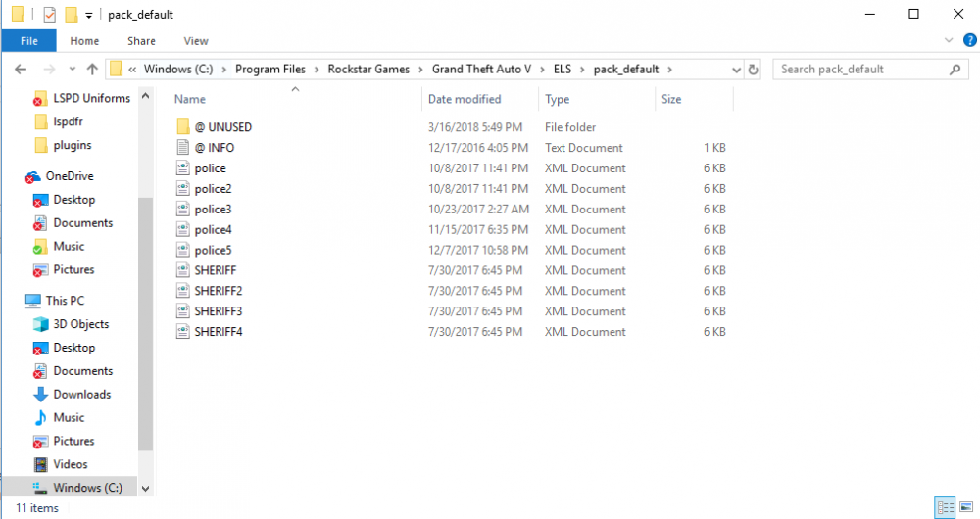Click ELS in the breadcrumb path
The image size is (980, 519).
pos(563,70)
